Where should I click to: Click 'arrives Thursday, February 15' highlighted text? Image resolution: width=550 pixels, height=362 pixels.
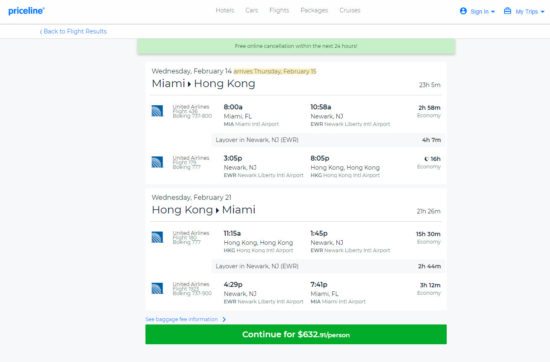point(275,71)
